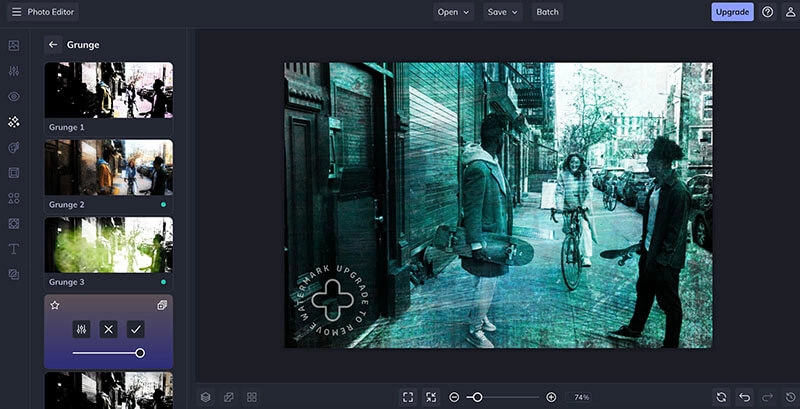This screenshot has width=800, height=409.
Task: Click the undo arrow in bottom bar
Action: [x=745, y=397]
